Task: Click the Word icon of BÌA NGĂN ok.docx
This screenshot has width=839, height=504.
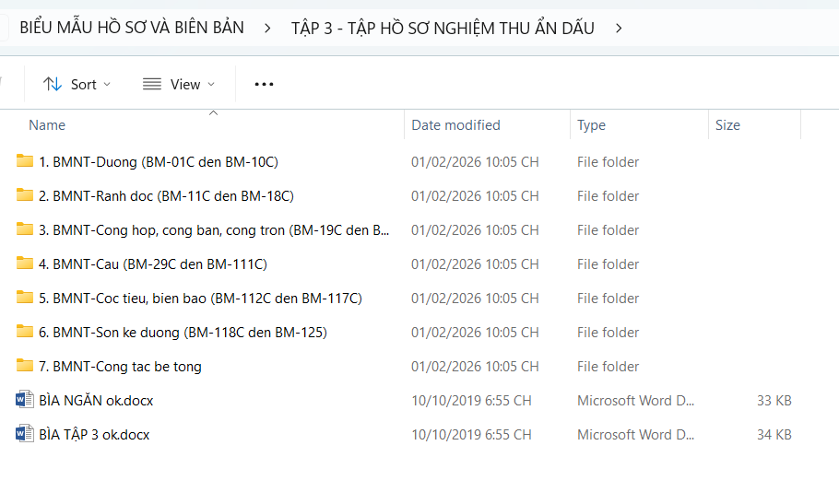Action: point(25,401)
